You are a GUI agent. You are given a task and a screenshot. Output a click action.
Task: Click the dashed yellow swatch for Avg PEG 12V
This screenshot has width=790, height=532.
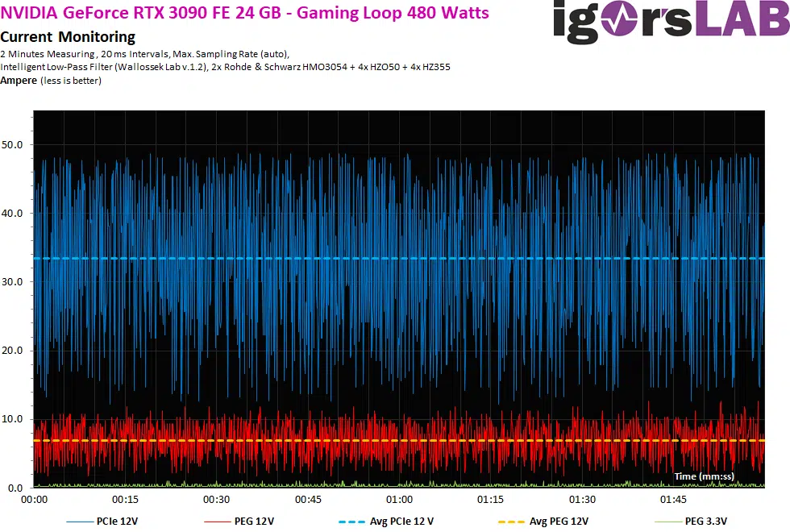point(511,522)
